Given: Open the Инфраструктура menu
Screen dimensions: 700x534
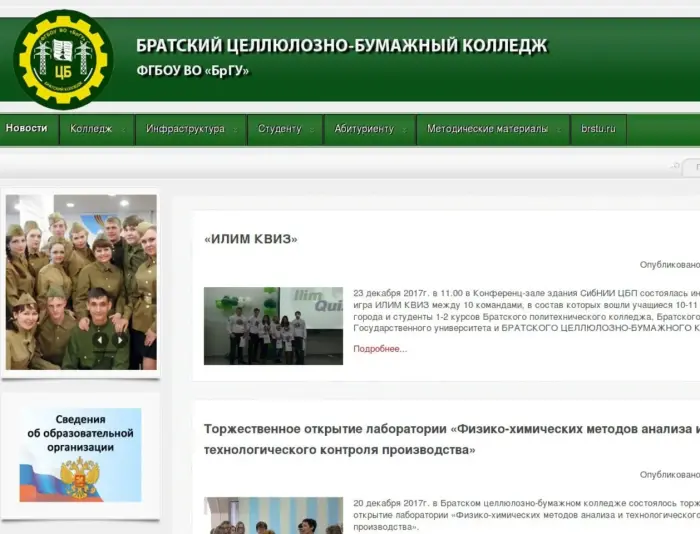Looking at the screenshot, I should click(191, 129).
